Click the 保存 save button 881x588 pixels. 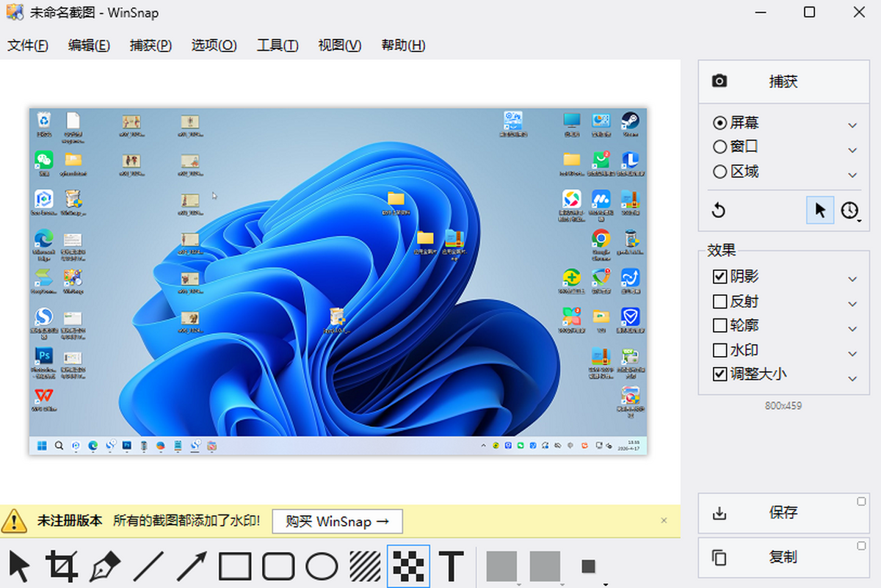(783, 513)
